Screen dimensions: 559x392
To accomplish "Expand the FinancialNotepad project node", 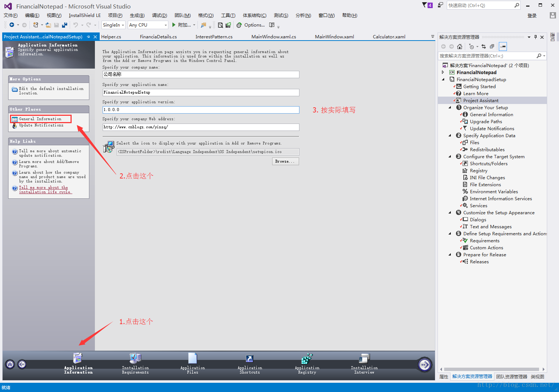I will (x=443, y=72).
